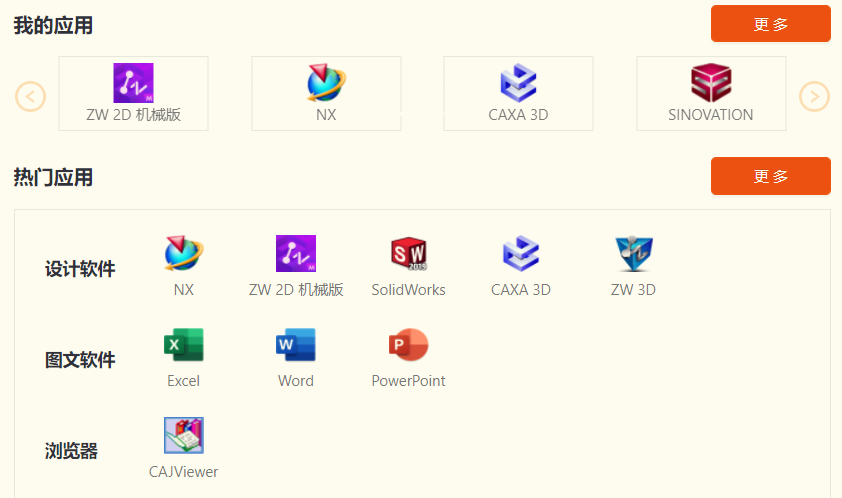Viewport: 842px width, 498px height.
Task: Launch ZW 3D icon
Action: 634,253
